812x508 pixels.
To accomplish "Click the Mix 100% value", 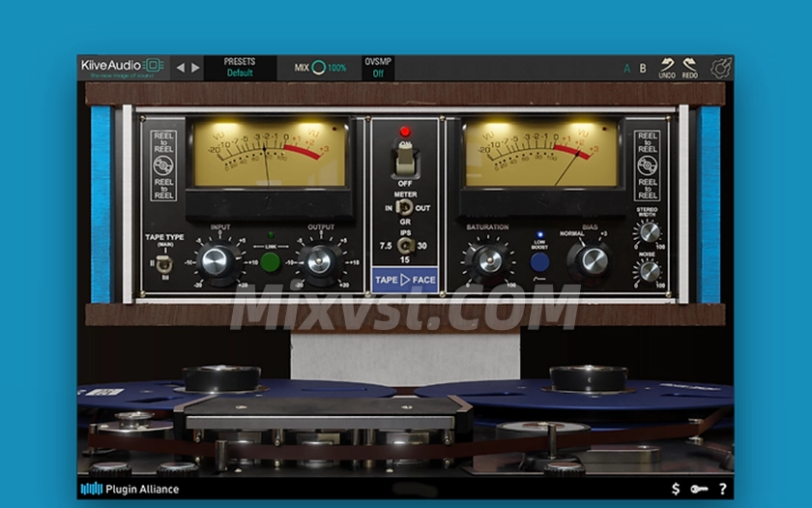I will (x=337, y=68).
